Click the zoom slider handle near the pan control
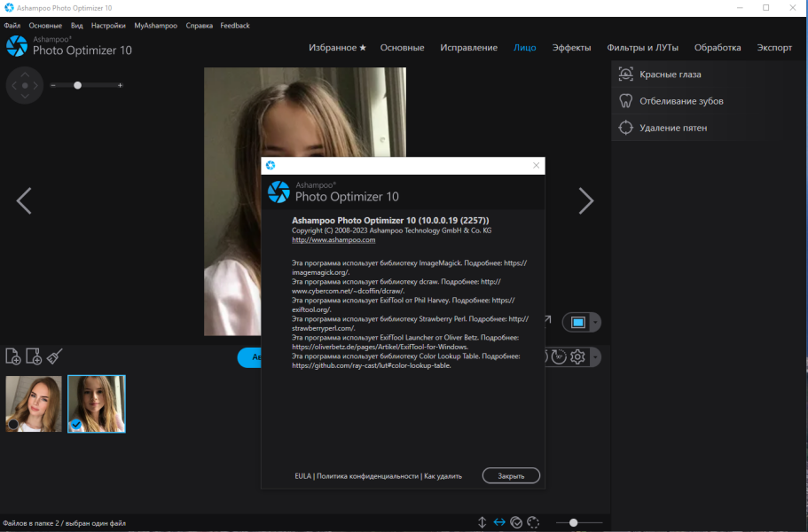The width and height of the screenshot is (808, 532). 77,85
